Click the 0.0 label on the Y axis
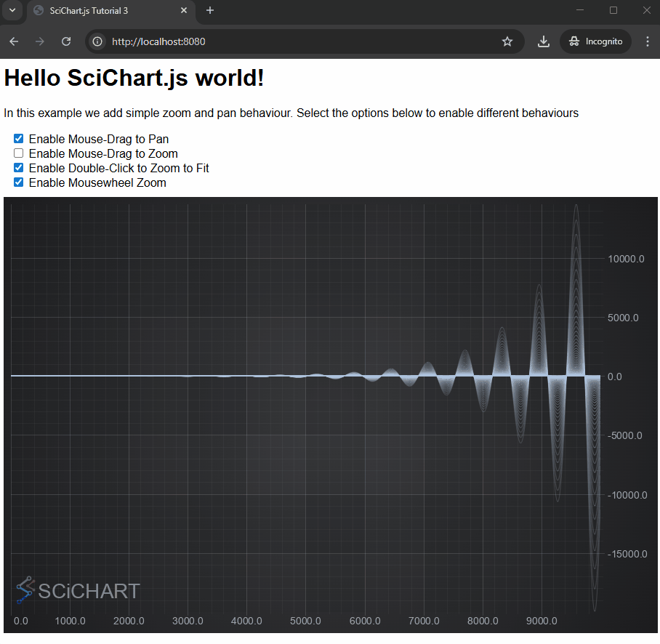This screenshot has width=660, height=644. pyautogui.click(x=614, y=377)
